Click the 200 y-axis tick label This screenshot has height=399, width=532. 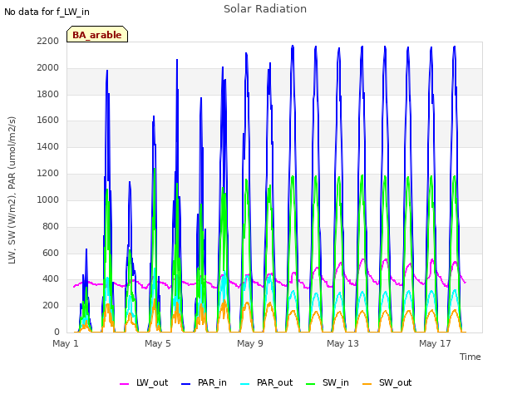coord(51,305)
